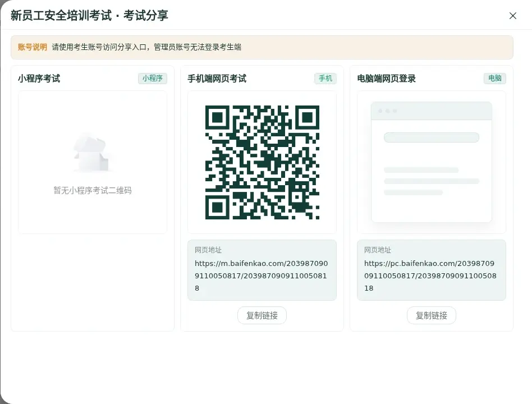Copy the mobile web exam link

(262, 315)
